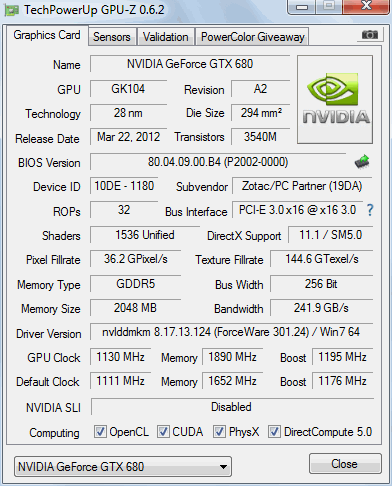Viewport: 392px width, 486px height.
Task: Minimize the GPU-Z window
Action: (302, 7)
